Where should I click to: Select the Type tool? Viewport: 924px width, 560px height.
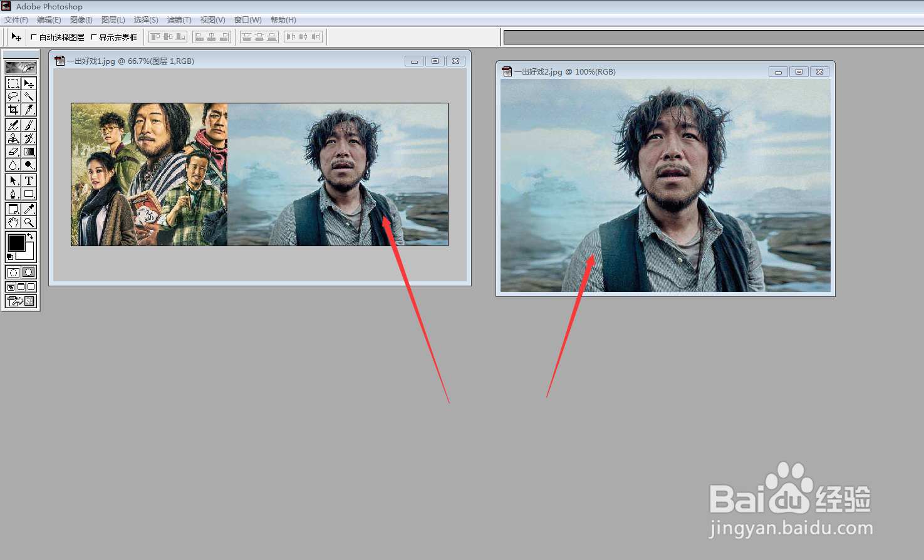click(29, 180)
